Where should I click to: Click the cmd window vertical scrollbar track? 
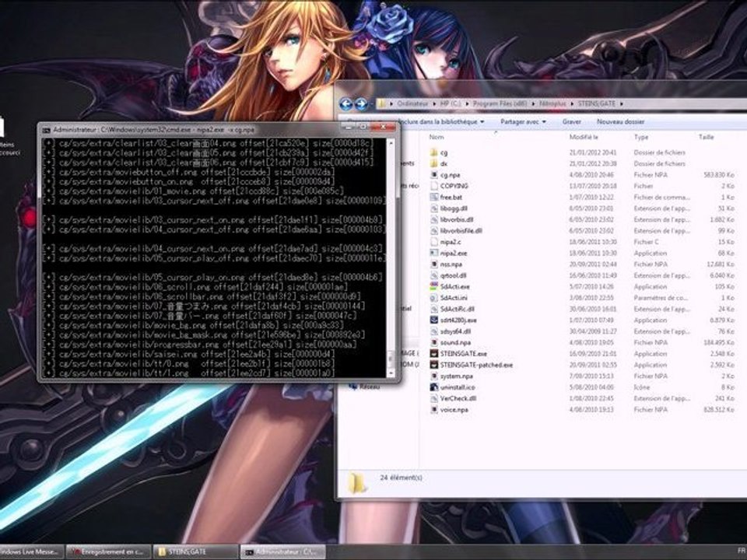tap(391, 258)
